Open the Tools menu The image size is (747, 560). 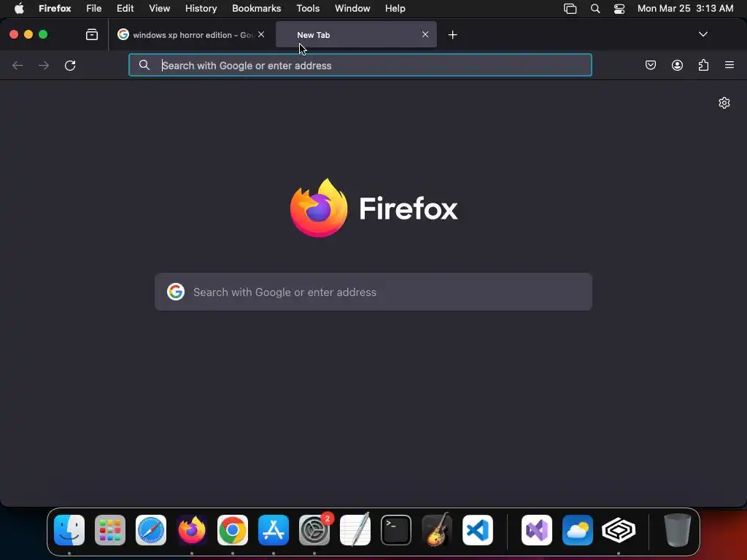pos(308,8)
